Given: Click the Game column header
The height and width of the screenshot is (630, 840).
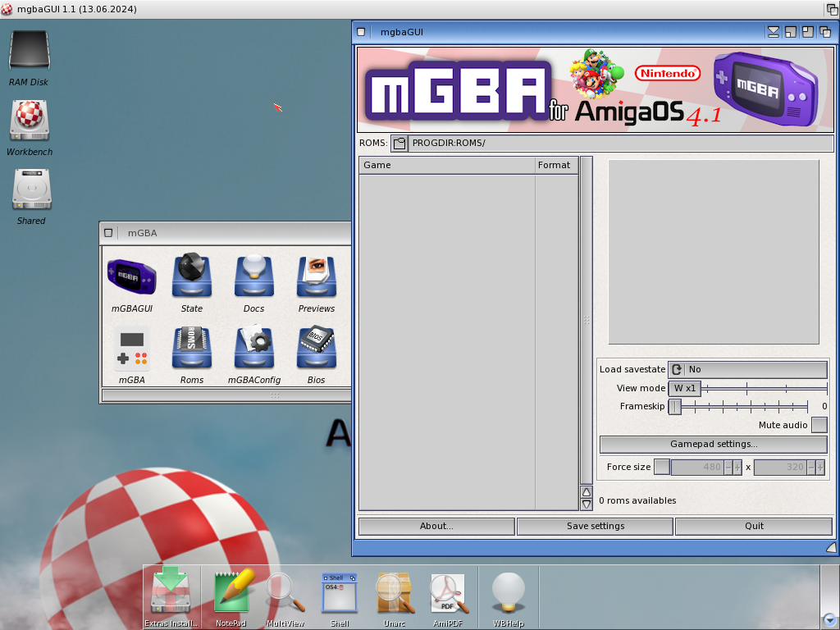Looking at the screenshot, I should click(x=446, y=165).
